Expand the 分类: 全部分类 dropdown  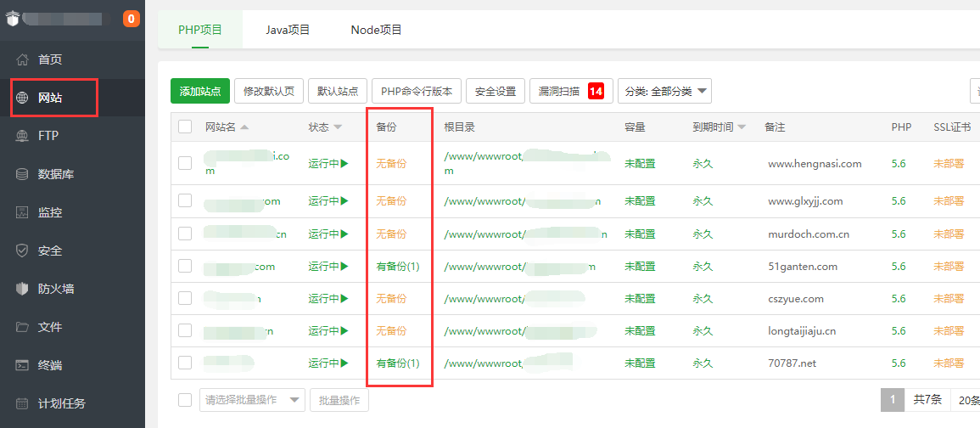pyautogui.click(x=665, y=92)
